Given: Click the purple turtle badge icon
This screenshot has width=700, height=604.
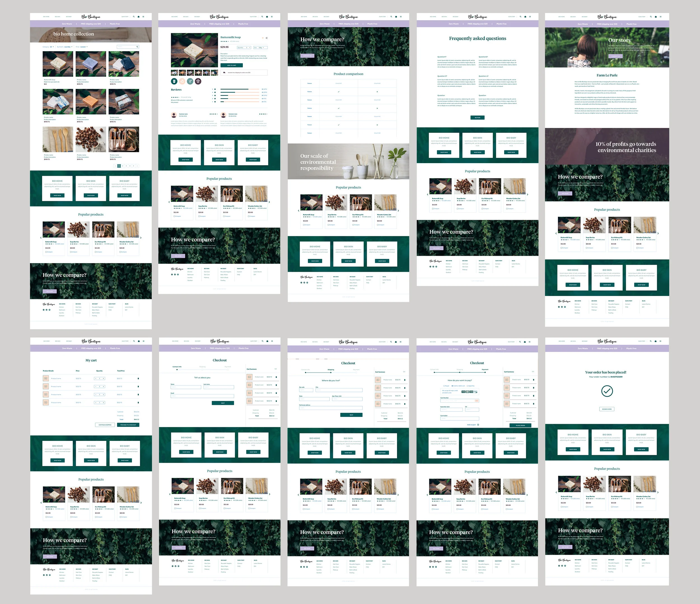Looking at the screenshot, I should (x=198, y=81).
